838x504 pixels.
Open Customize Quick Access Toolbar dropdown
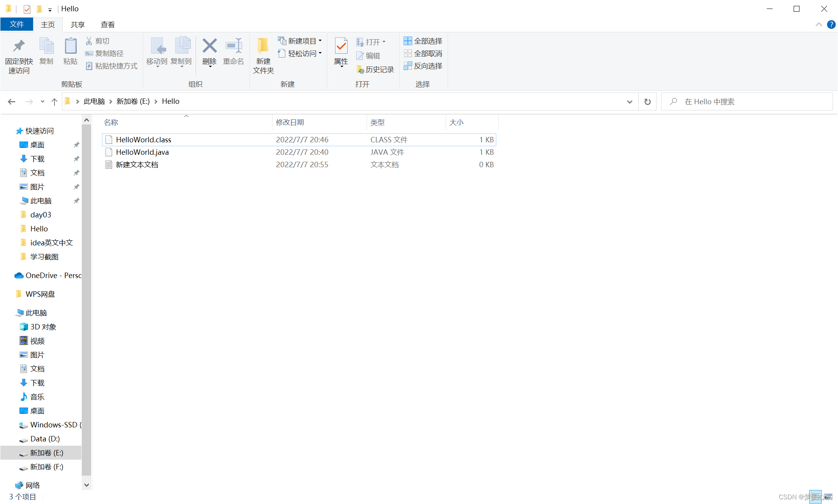[50, 10]
